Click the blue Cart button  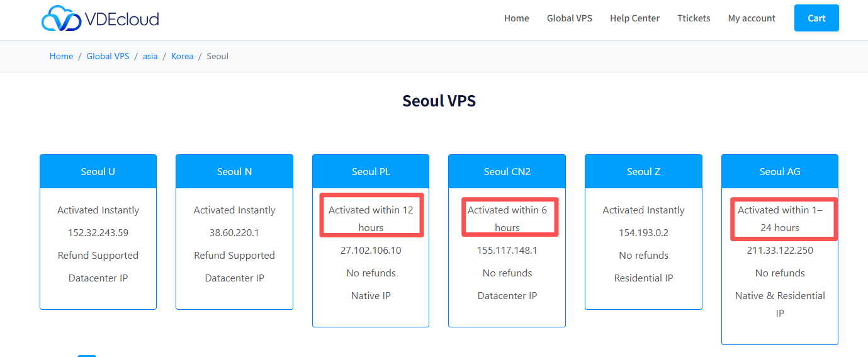pyautogui.click(x=816, y=18)
